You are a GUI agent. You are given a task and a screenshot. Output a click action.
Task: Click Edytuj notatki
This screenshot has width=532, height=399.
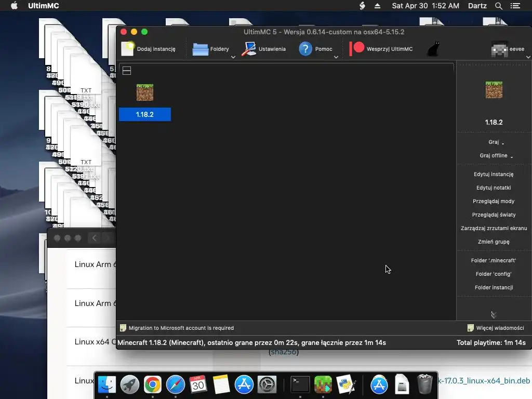494,188
